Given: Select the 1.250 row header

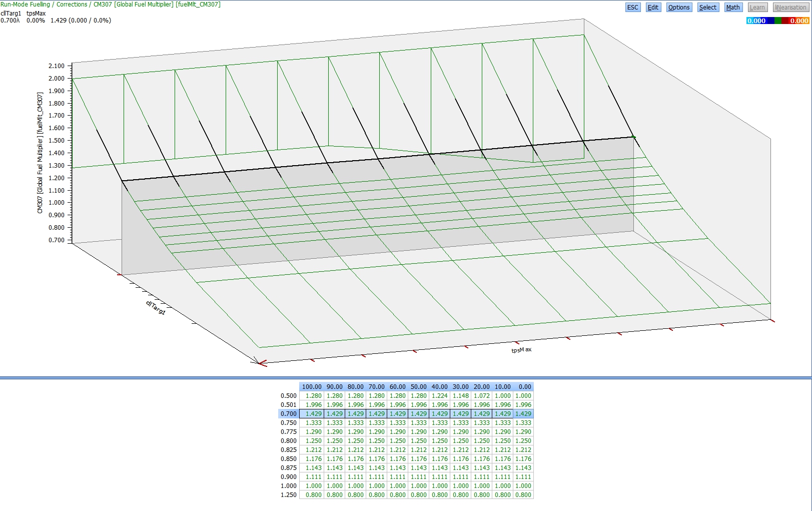Looking at the screenshot, I should (x=289, y=495).
